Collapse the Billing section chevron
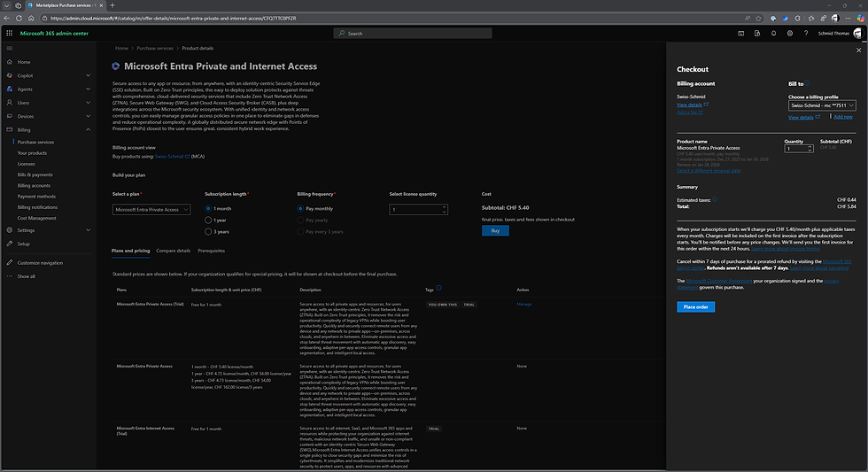Viewport: 868px width, 472px height. 88,129
